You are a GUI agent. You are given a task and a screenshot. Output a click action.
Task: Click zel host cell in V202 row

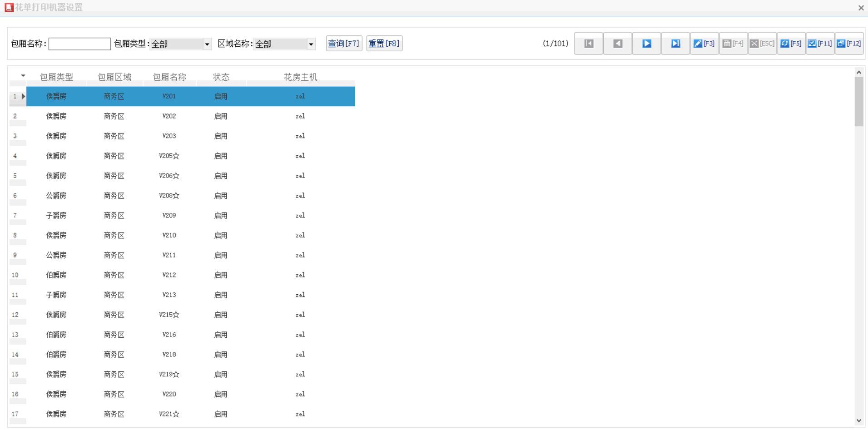300,116
